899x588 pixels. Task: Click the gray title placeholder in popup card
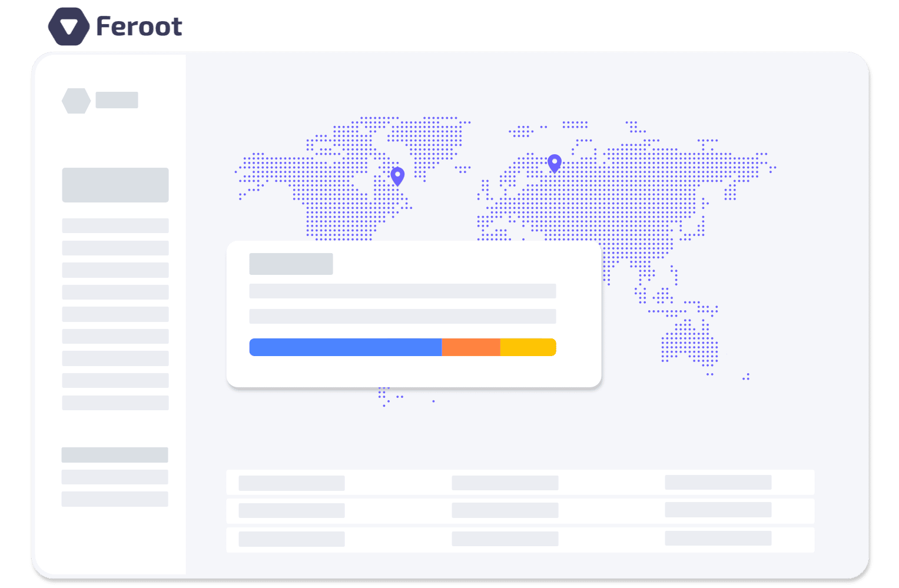click(x=291, y=264)
